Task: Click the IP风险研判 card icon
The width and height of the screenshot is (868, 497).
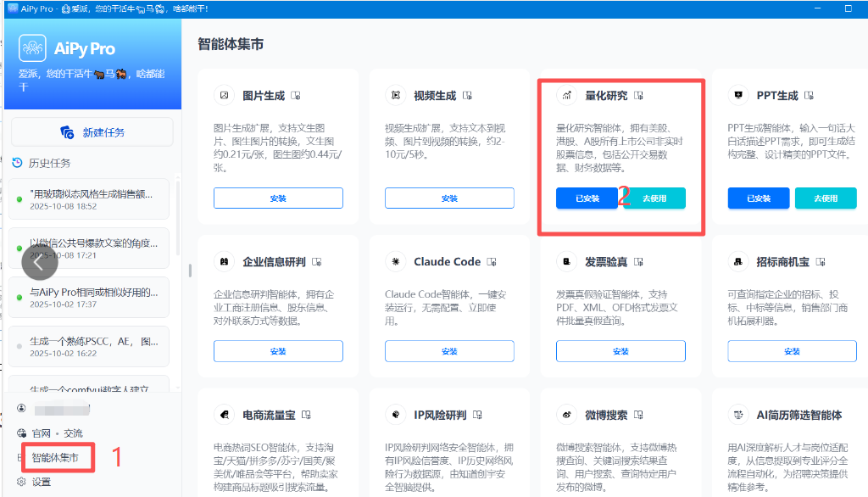Action: click(396, 415)
